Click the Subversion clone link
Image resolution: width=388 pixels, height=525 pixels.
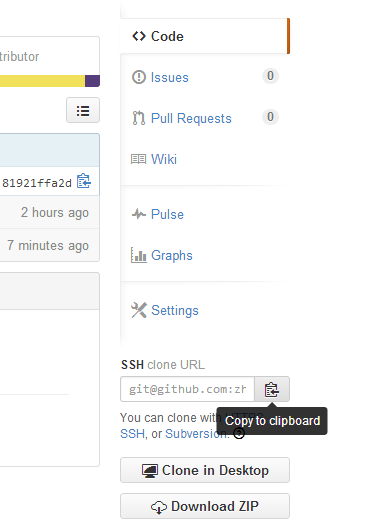tap(197, 434)
